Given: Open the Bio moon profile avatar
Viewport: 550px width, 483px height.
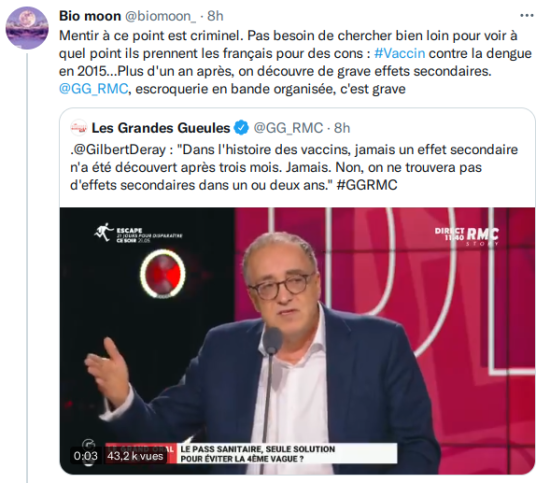Looking at the screenshot, I should tap(27, 28).
